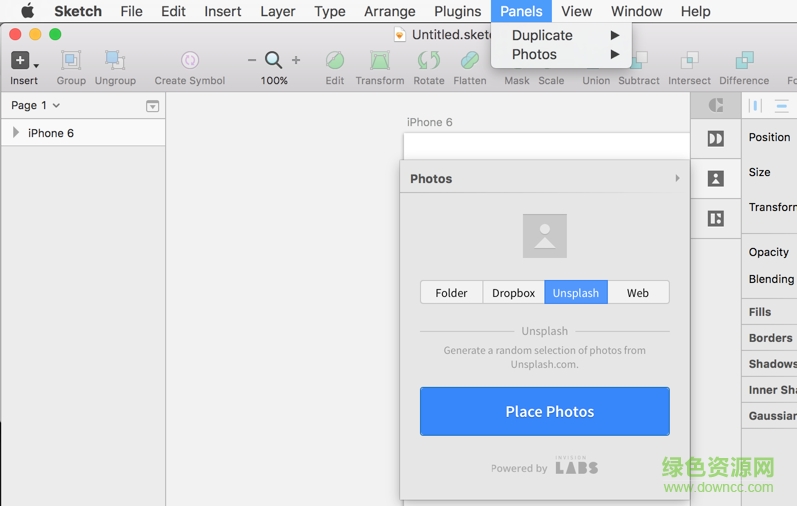Click the Create Symbol icon
Image resolution: width=797 pixels, height=506 pixels.
click(190, 60)
